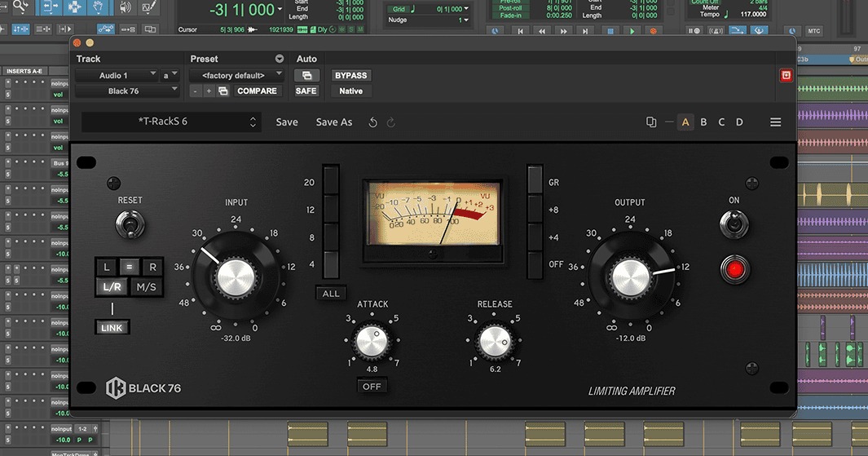Toggle the equals channel link button
This screenshot has height=456, width=868.
point(130,267)
